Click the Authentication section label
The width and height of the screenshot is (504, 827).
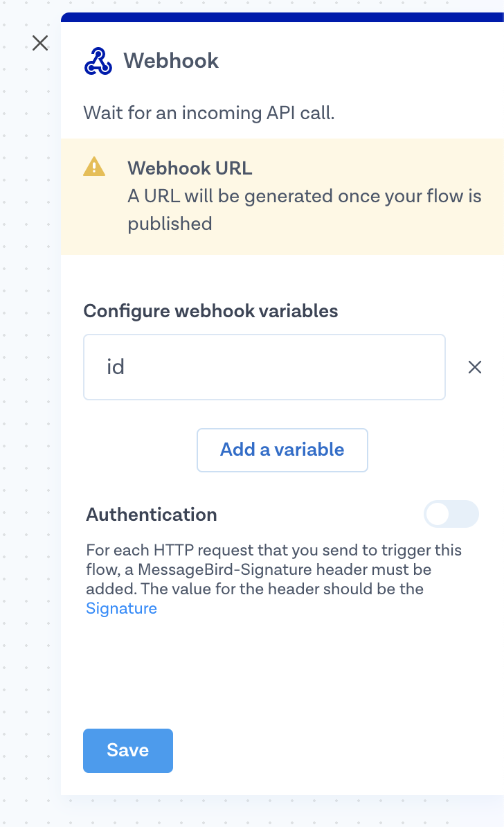point(151,515)
